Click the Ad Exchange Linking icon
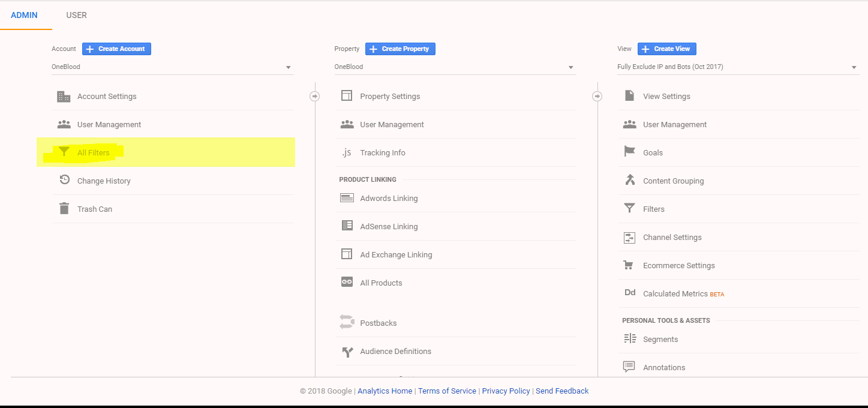The height and width of the screenshot is (408, 868). pyautogui.click(x=347, y=254)
